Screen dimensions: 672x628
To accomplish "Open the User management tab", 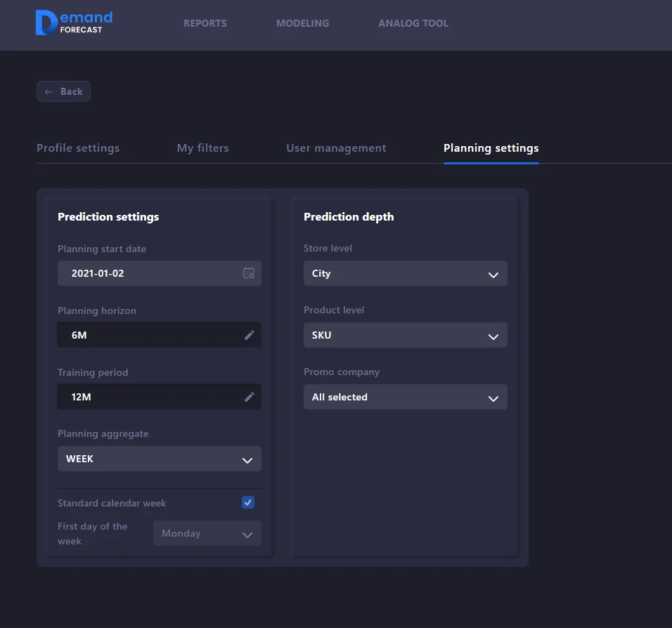I will [336, 148].
